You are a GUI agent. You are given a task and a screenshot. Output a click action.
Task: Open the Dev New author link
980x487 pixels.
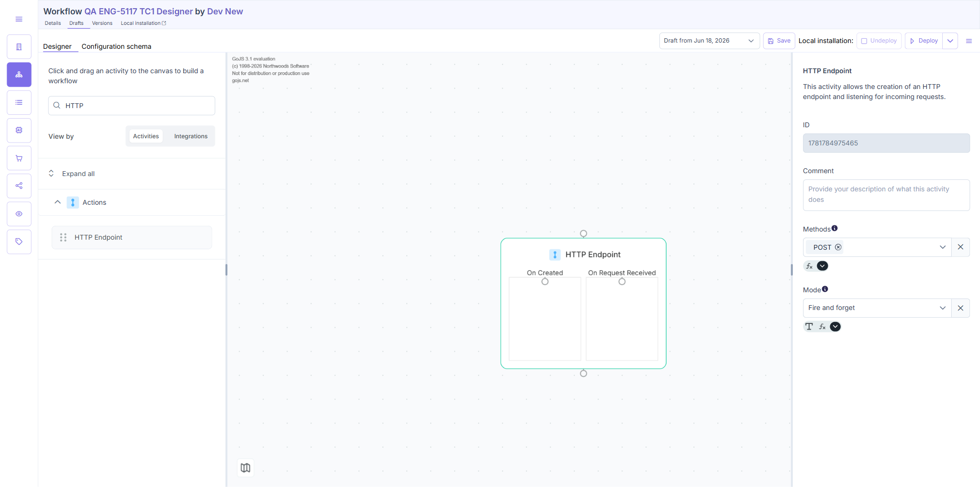[225, 11]
